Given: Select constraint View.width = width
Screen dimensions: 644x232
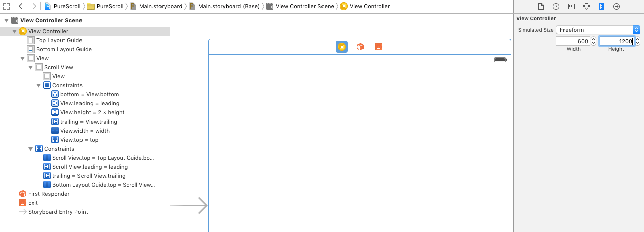Looking at the screenshot, I should click(85, 131).
